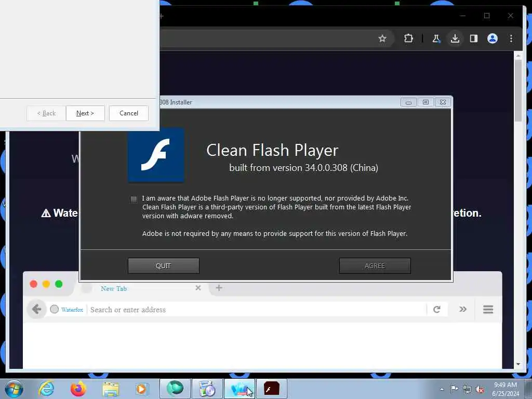Image resolution: width=532 pixels, height=399 pixels.
Task: Add new tab with plus in Waterfox mockup
Action: [219, 288]
